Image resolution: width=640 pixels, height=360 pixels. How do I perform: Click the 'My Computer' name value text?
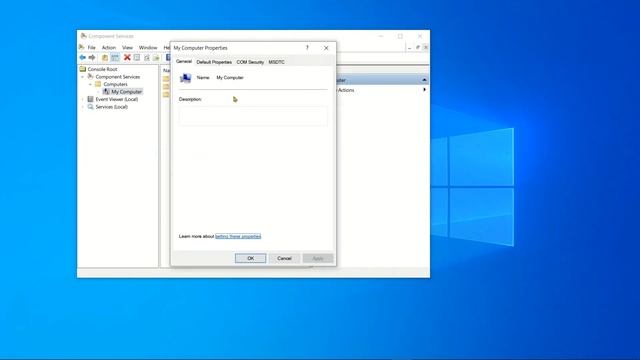tap(230, 78)
